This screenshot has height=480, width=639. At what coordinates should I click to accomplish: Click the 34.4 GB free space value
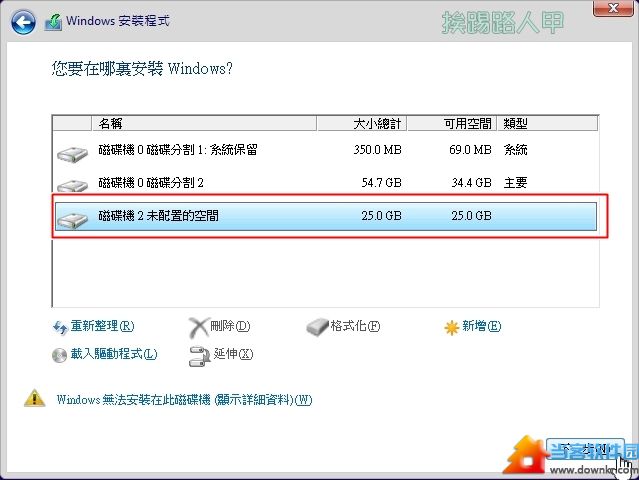tap(472, 183)
